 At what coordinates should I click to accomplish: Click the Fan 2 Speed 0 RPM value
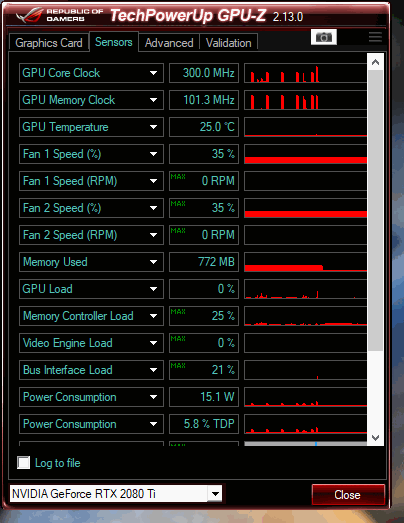click(204, 235)
